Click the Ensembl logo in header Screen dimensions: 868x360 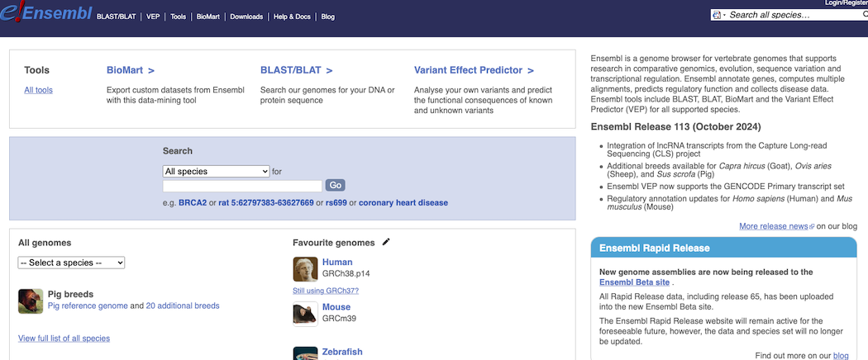45,13
